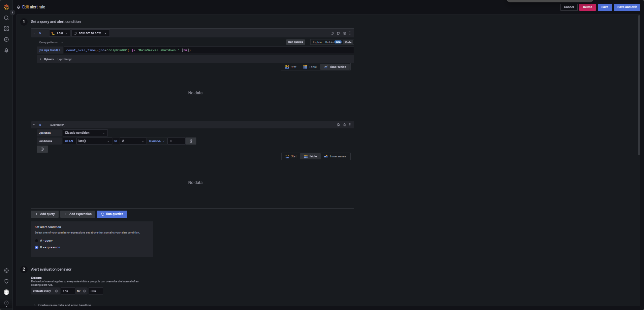Click the Add expression button

point(78,214)
